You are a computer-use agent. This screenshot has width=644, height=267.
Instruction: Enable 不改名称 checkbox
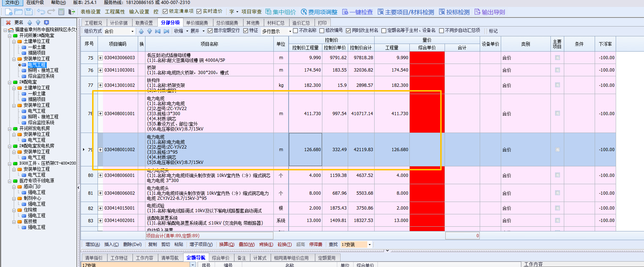pos(296,31)
